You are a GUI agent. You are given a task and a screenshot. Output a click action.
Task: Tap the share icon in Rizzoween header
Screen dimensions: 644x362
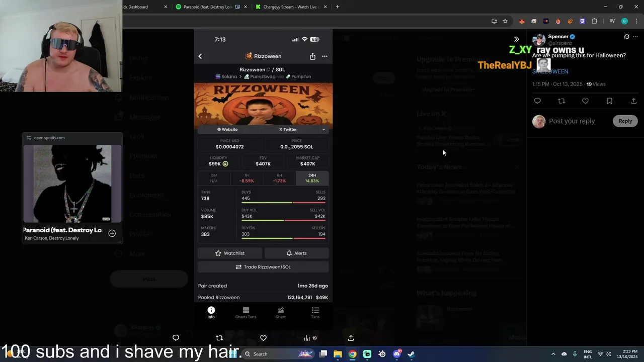tap(313, 56)
